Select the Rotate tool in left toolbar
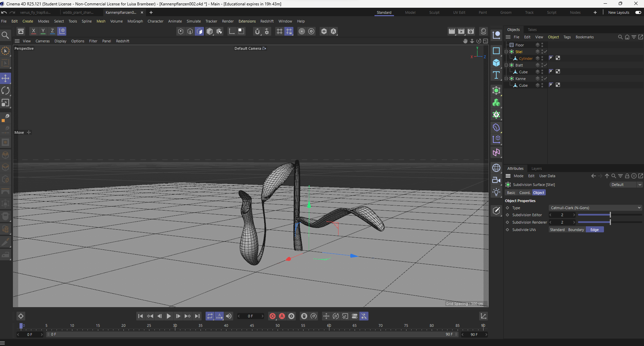This screenshot has height=346, width=644. pyautogui.click(x=5, y=90)
